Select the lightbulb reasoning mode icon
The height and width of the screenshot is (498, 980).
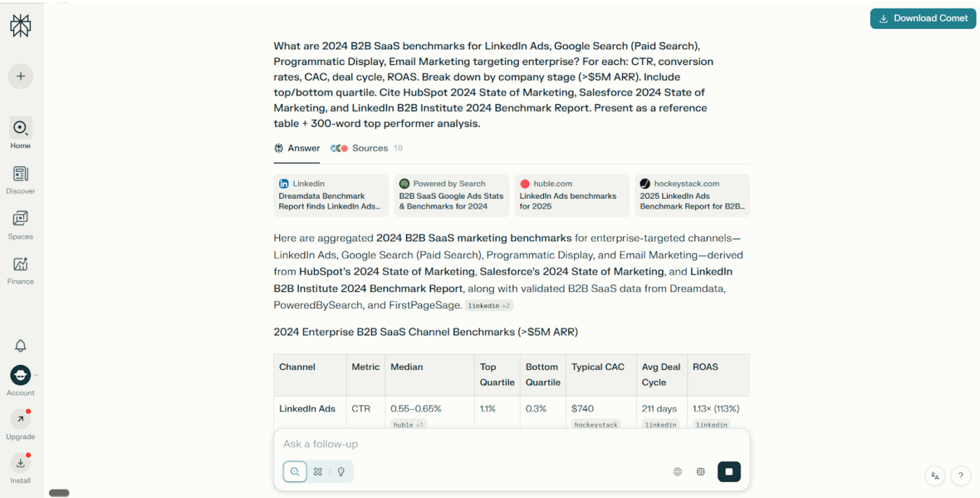click(x=341, y=471)
